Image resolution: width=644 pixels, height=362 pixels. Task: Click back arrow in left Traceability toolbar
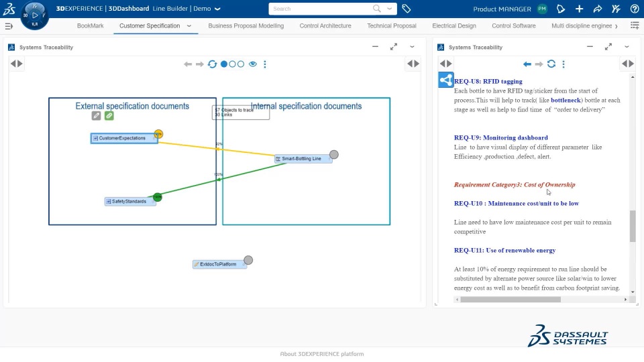(x=188, y=64)
